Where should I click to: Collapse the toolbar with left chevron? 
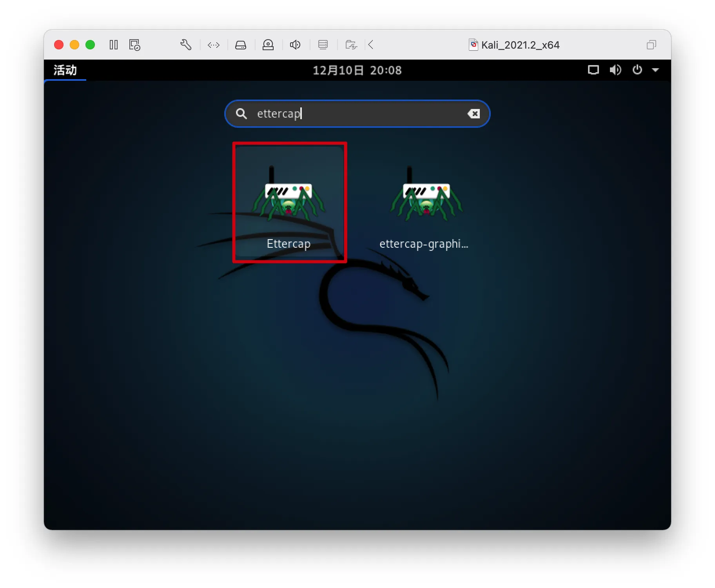[371, 45]
